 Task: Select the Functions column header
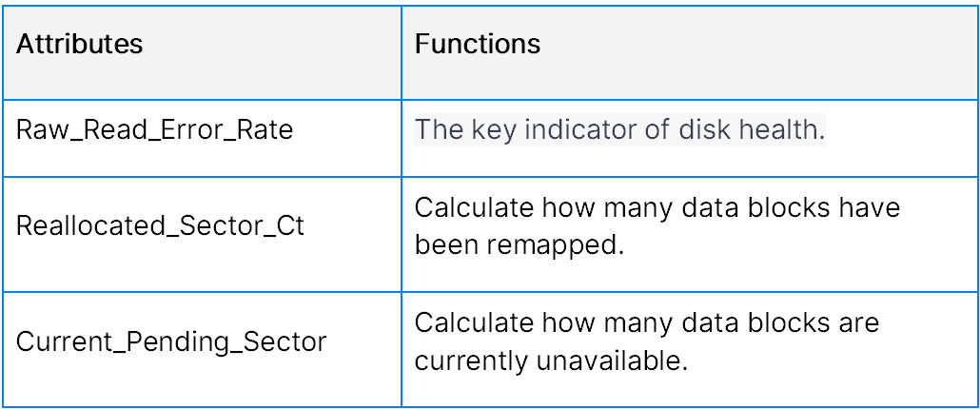(x=478, y=44)
